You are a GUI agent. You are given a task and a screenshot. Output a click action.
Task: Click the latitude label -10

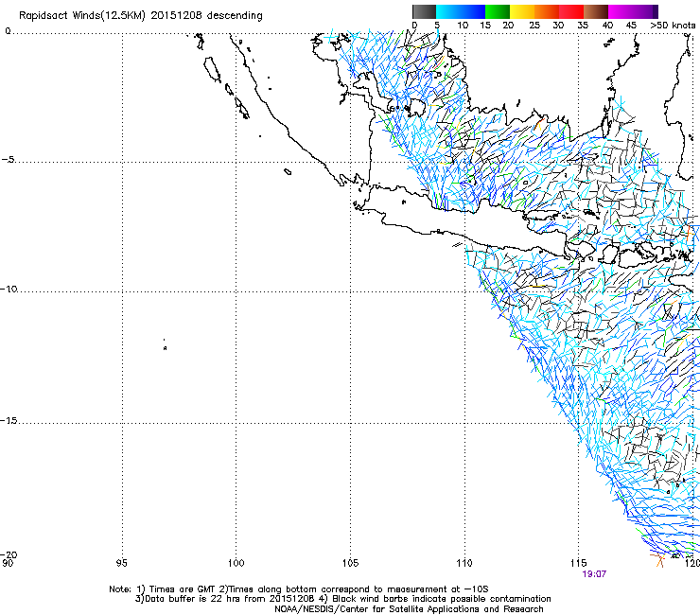9,289
